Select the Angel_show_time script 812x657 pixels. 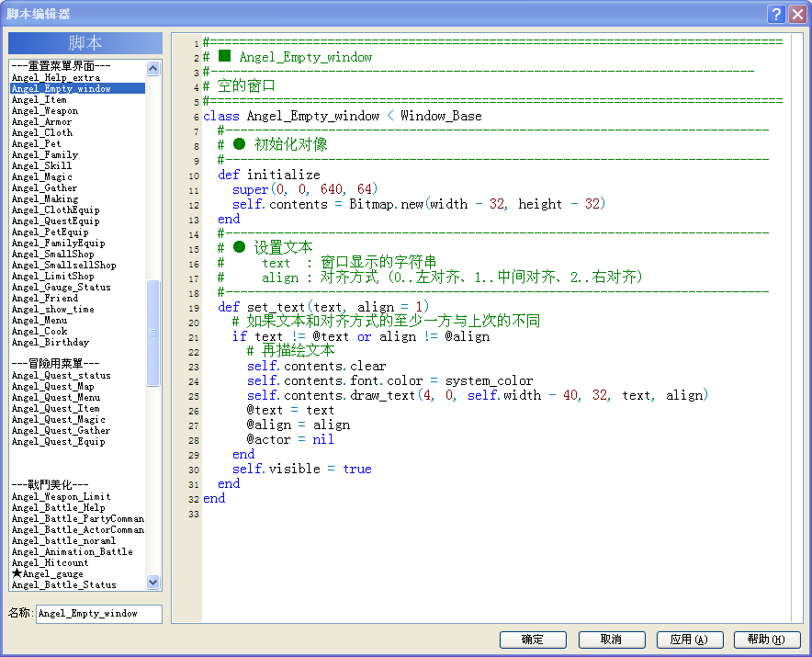click(x=53, y=310)
